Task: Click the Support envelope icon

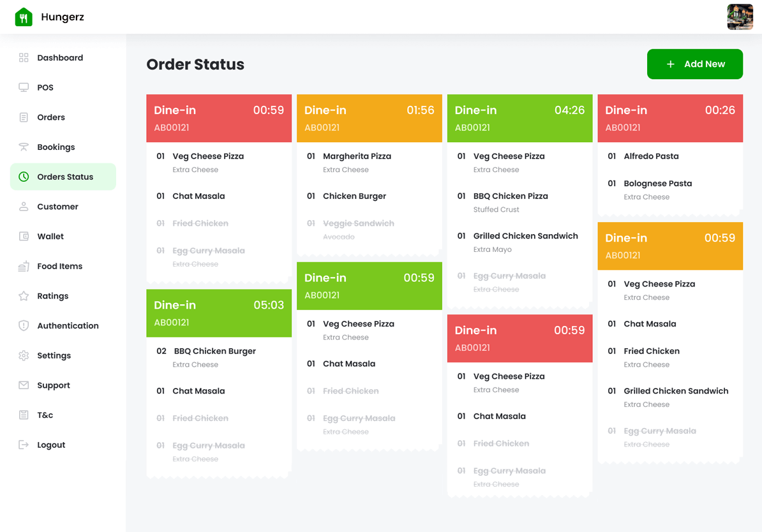Action: click(x=24, y=385)
